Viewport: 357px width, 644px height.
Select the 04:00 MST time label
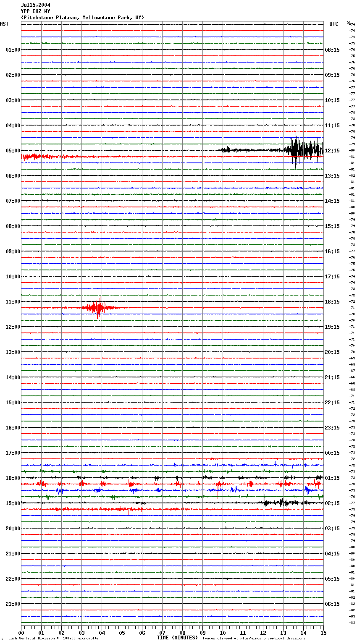tap(13, 126)
